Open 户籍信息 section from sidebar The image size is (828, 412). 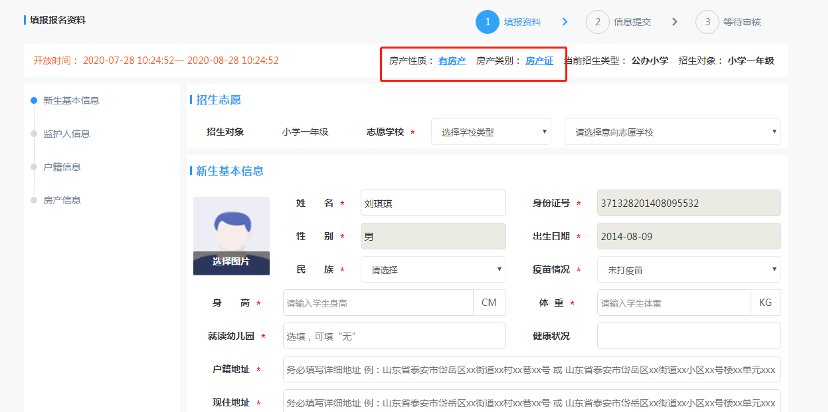click(62, 166)
